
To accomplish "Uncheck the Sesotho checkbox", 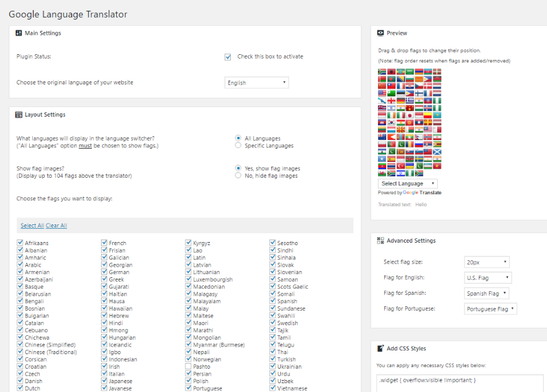I will (x=273, y=243).
